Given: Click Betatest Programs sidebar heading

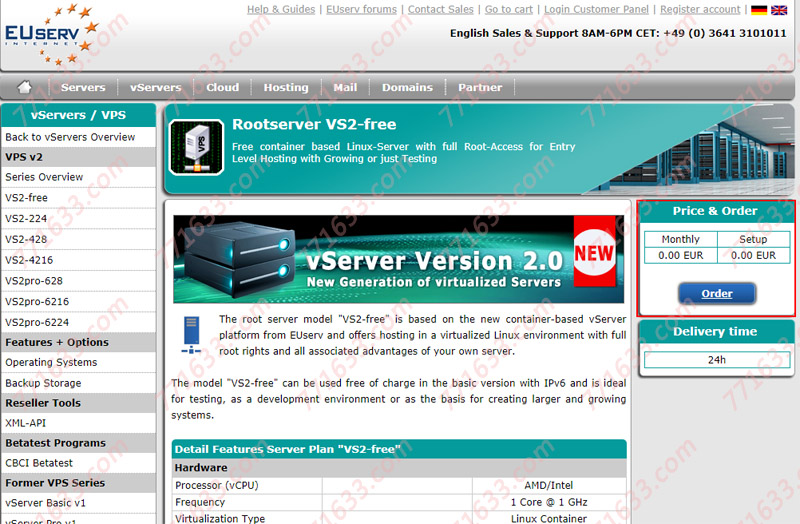Looking at the screenshot, I should pyautogui.click(x=79, y=443).
